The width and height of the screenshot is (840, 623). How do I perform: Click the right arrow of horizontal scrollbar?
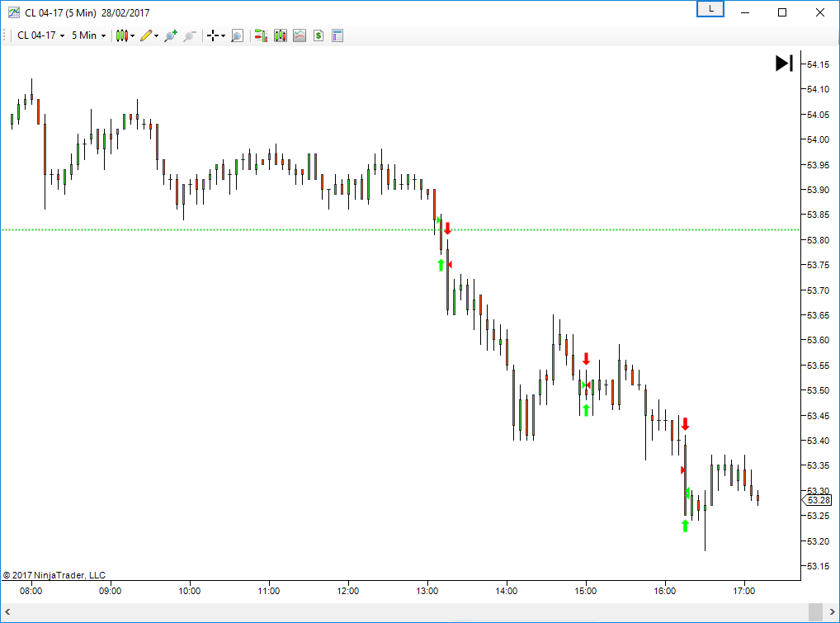coord(832,611)
